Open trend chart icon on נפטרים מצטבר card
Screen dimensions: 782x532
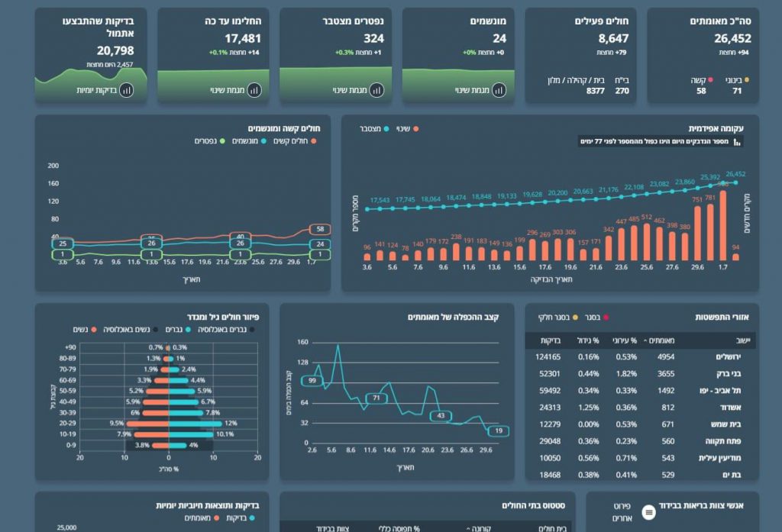pyautogui.click(x=376, y=90)
